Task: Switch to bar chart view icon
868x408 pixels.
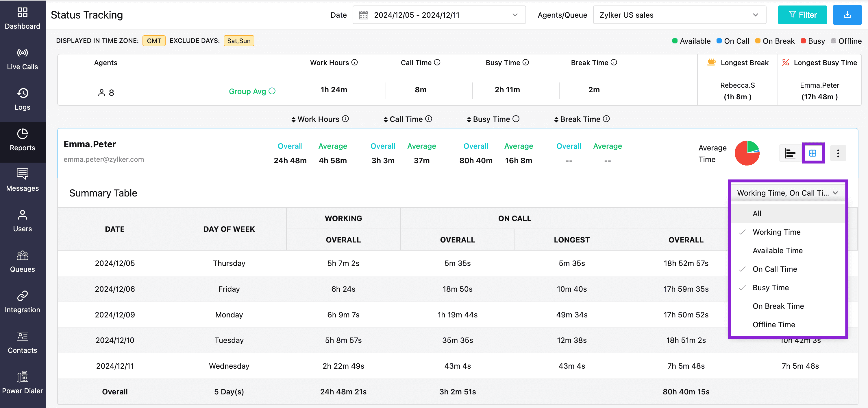Action: (x=790, y=153)
